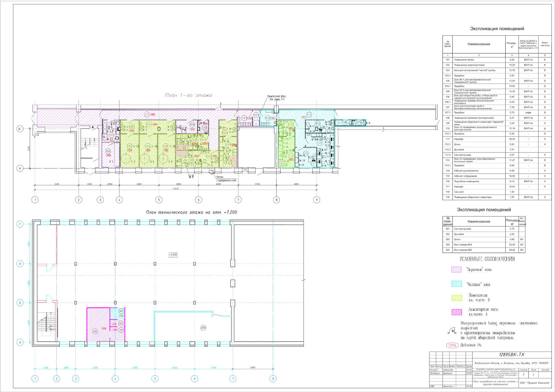Screen dimensions: 555x392
Task: Click room 102 circle marker on first-floor plan
Action: click(x=108, y=151)
